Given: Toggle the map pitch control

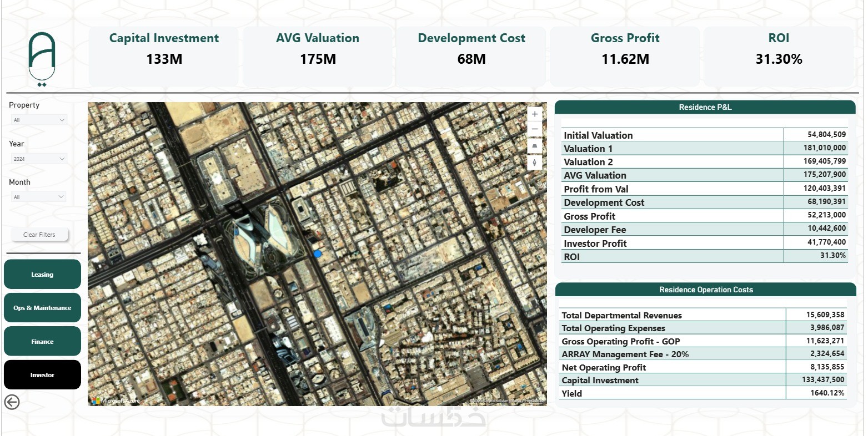Looking at the screenshot, I should pos(535,146).
